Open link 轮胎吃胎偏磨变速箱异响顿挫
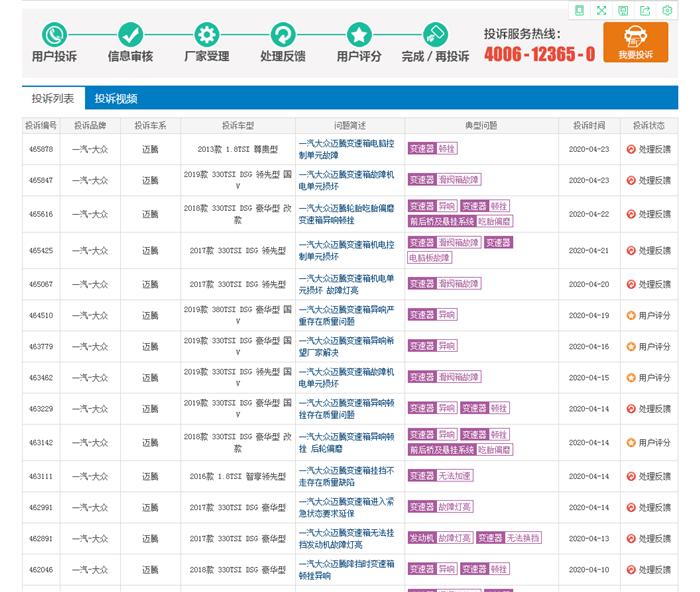 pyautogui.click(x=346, y=214)
